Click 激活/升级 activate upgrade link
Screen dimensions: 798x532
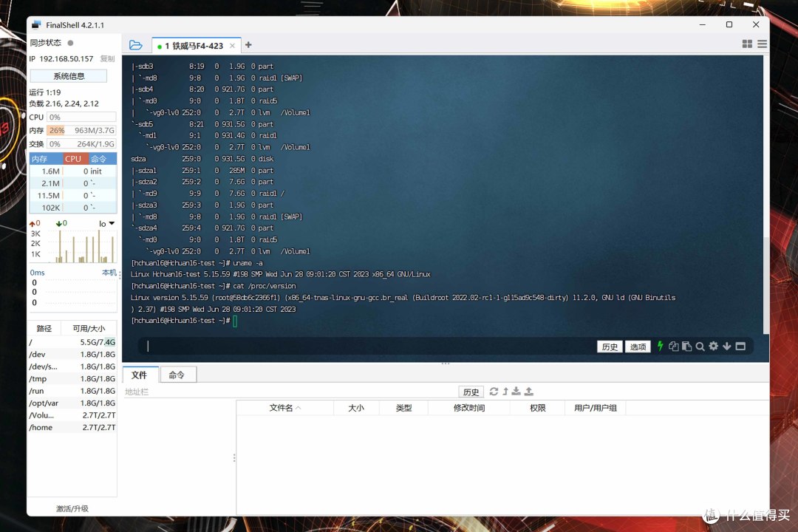pos(72,508)
